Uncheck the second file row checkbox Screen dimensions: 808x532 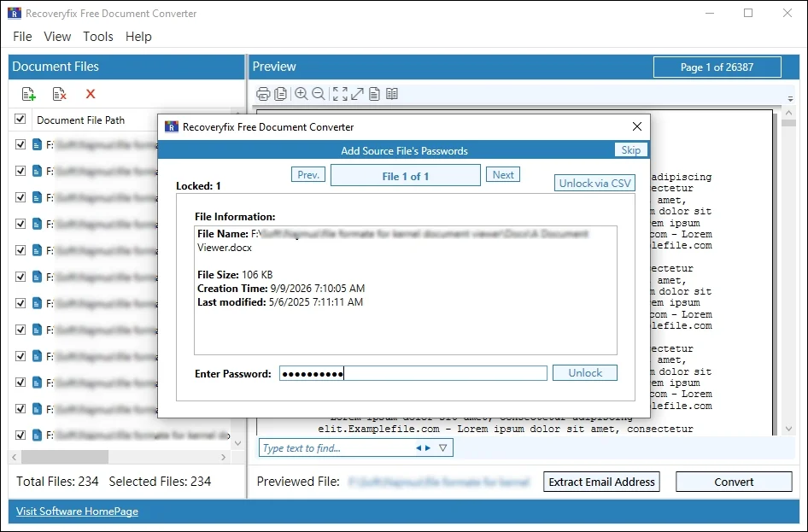(20, 171)
